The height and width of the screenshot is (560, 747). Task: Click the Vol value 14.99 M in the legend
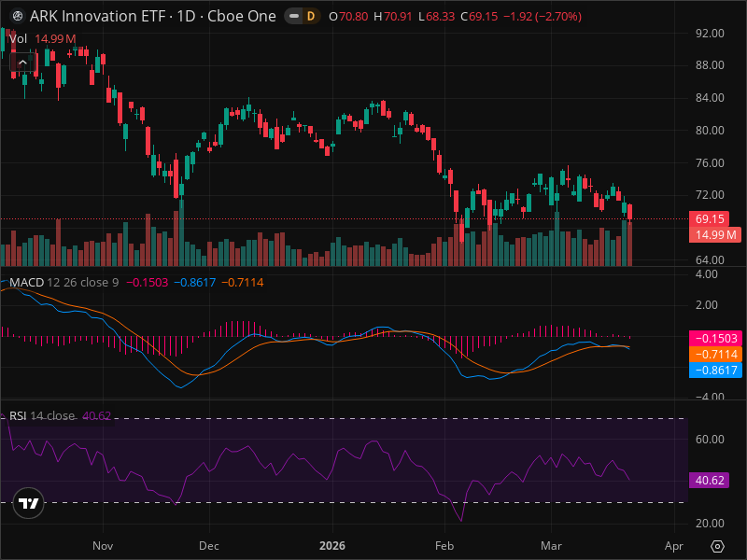[x=55, y=39]
